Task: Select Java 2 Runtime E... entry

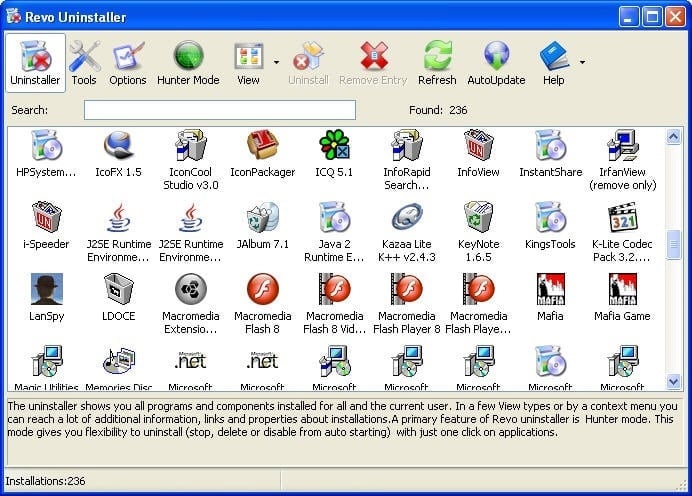Action: coord(334,232)
